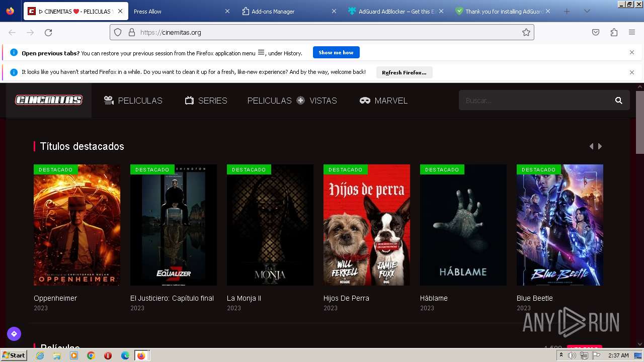644x362 pixels.
Task: Click the Oppenheimer title link
Action: point(55,298)
